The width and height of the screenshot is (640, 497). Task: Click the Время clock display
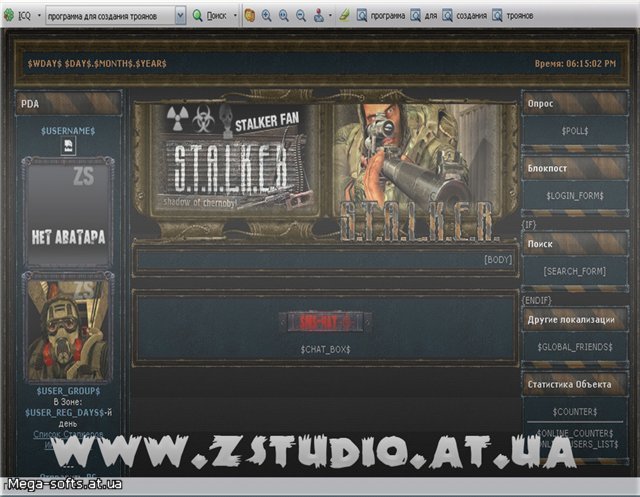click(x=575, y=64)
